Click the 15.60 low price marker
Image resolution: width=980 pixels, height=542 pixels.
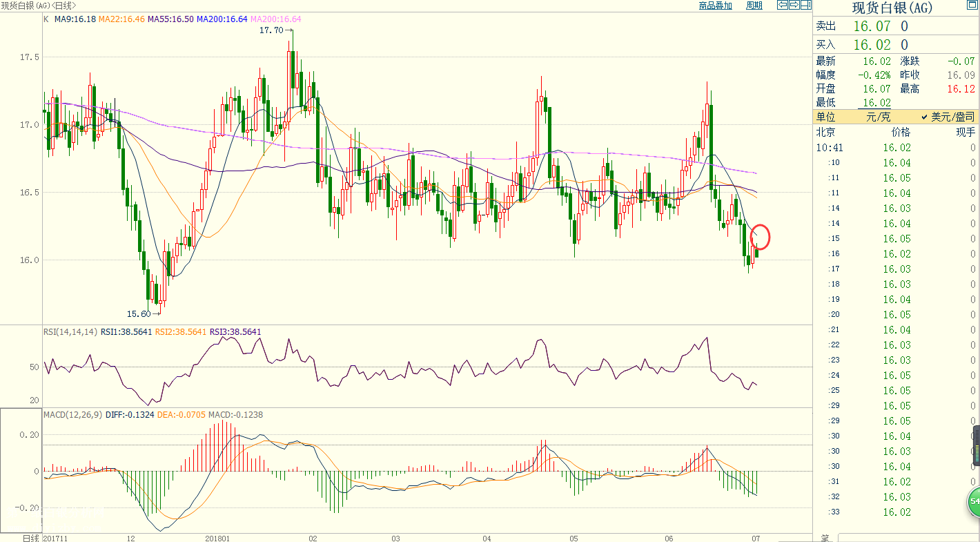tap(140, 313)
